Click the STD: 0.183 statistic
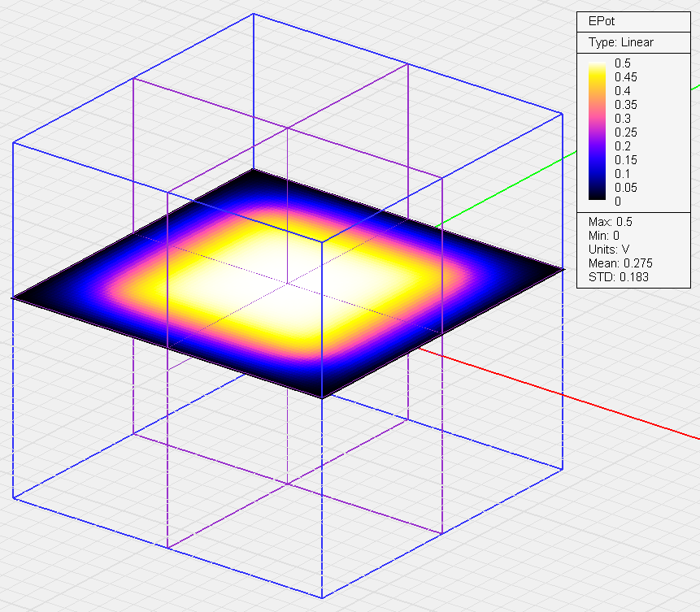700x612 pixels. click(x=619, y=277)
